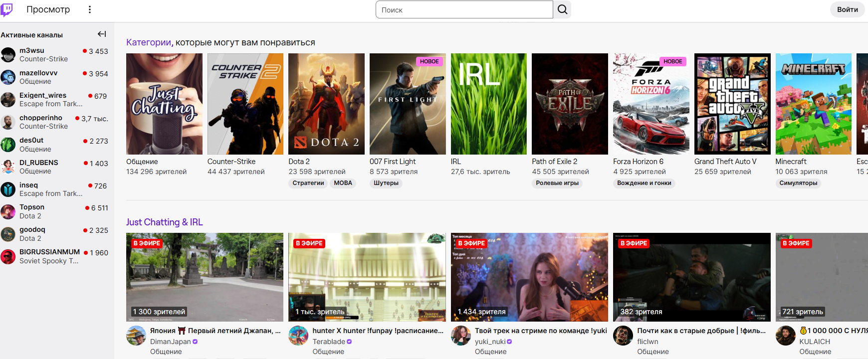Open Counter-Strike 2 category cover
Viewport: 868px width, 359px height.
coord(245,104)
